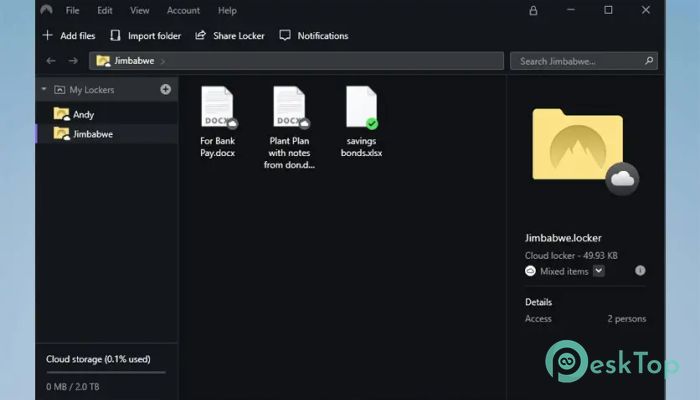The image size is (700, 400).
Task: Click the cloud icon beside Mixed items
Action: 530,271
